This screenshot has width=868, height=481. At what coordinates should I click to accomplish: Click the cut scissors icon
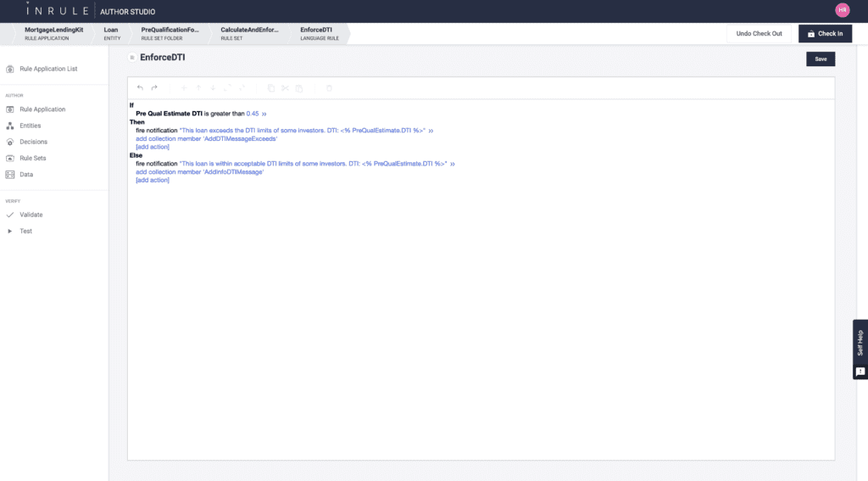[285, 87]
